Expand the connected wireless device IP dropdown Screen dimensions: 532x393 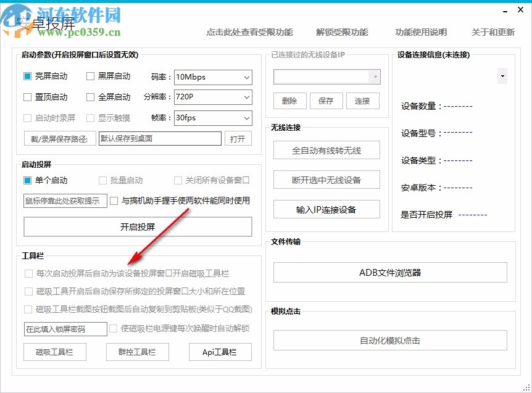coord(375,76)
